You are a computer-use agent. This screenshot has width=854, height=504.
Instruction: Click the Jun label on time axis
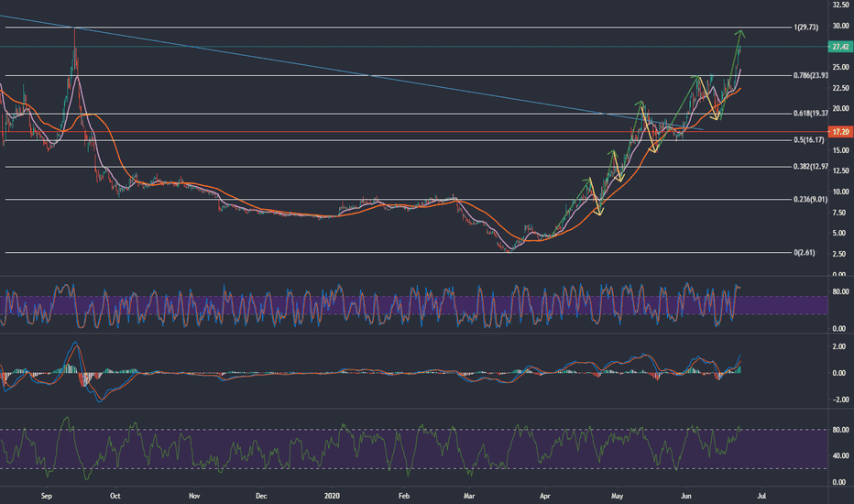point(686,496)
